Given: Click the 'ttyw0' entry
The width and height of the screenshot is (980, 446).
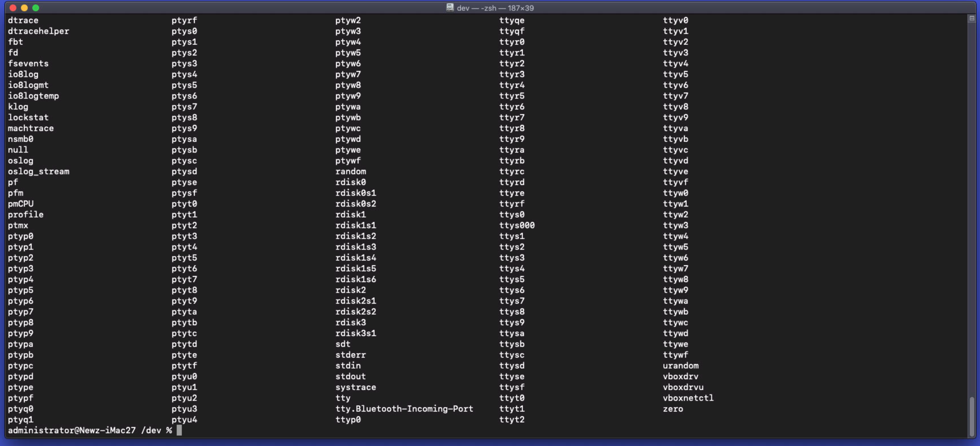Looking at the screenshot, I should point(676,193).
